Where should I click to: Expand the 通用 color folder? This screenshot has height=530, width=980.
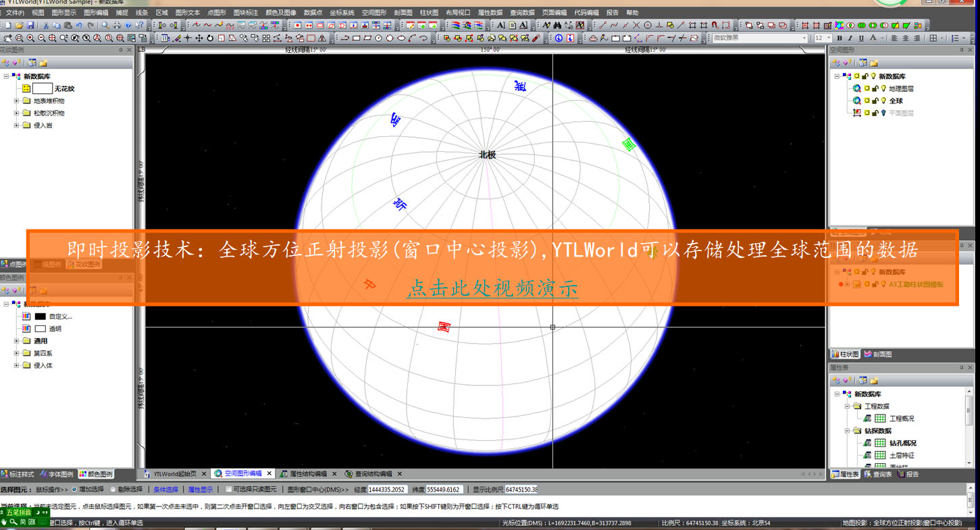pos(17,341)
